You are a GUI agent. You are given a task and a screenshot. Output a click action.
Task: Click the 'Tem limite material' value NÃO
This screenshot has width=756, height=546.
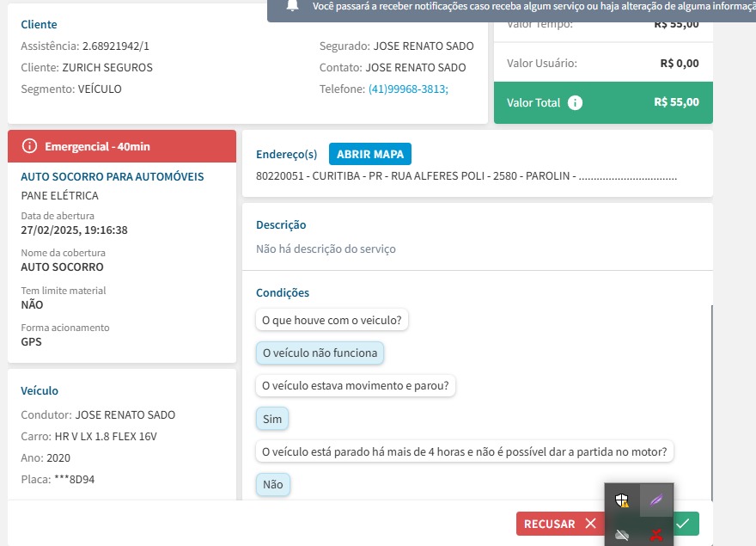coord(32,304)
